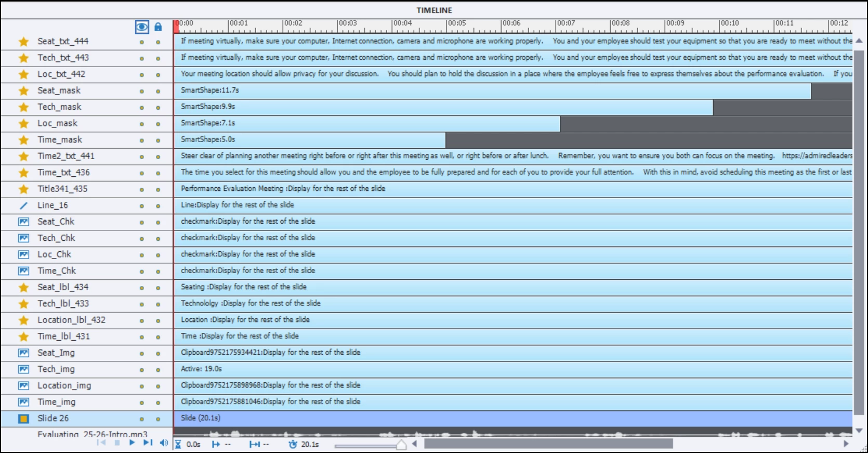Jump to timeline beginning
The height and width of the screenshot is (453, 868).
pos(101,443)
